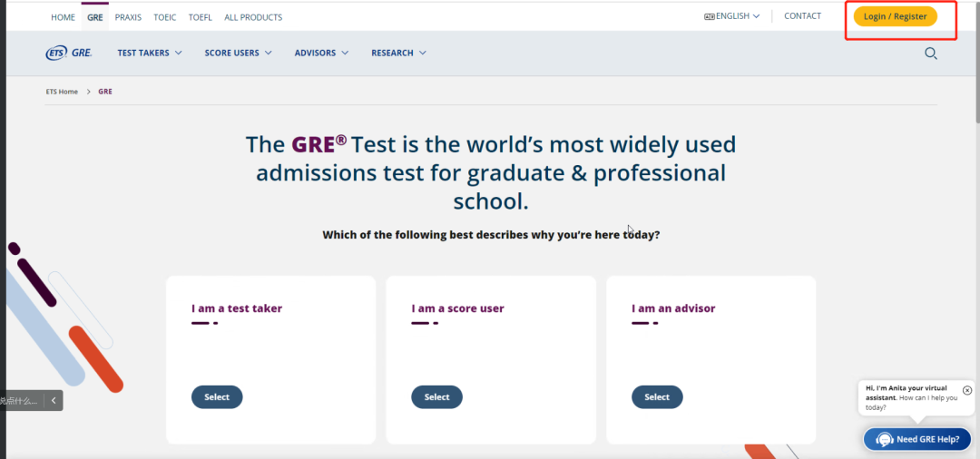
Task: Open the Research dropdown menu
Action: 398,53
